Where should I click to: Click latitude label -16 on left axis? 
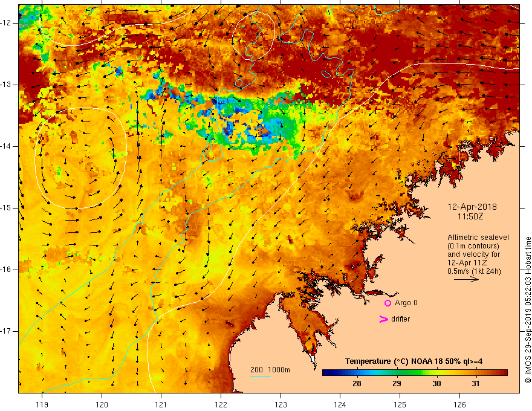click(x=6, y=270)
